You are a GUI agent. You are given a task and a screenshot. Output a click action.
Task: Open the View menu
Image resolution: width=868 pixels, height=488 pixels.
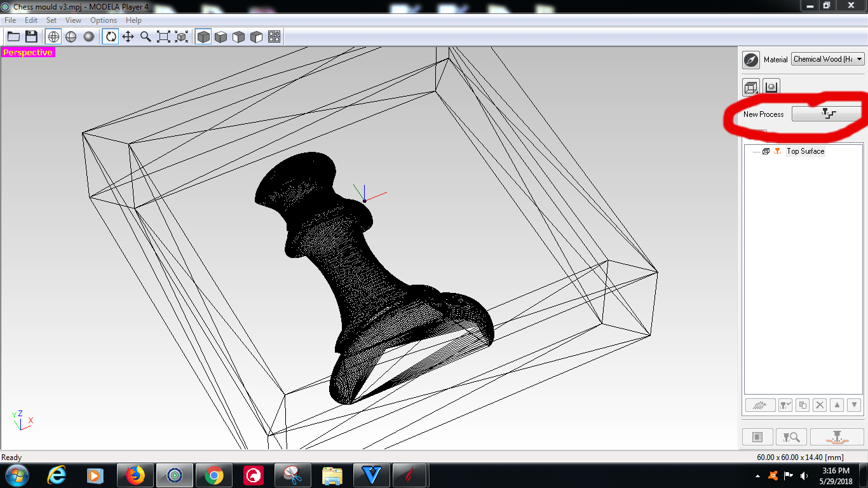click(x=73, y=20)
